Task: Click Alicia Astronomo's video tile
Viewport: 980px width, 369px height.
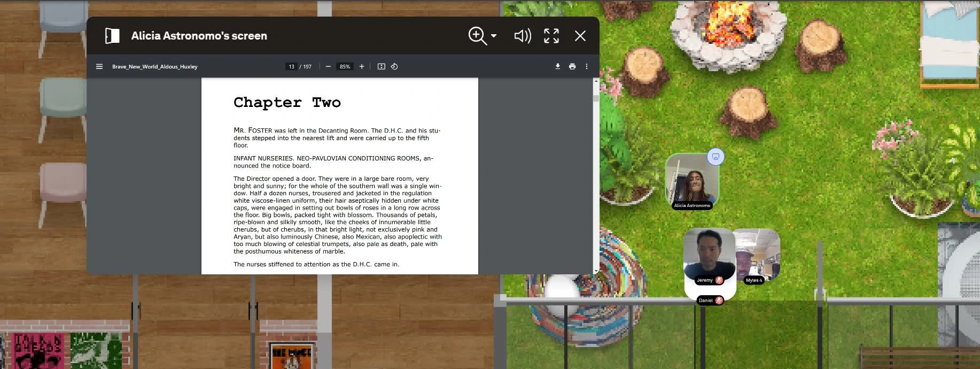Action: [692, 181]
